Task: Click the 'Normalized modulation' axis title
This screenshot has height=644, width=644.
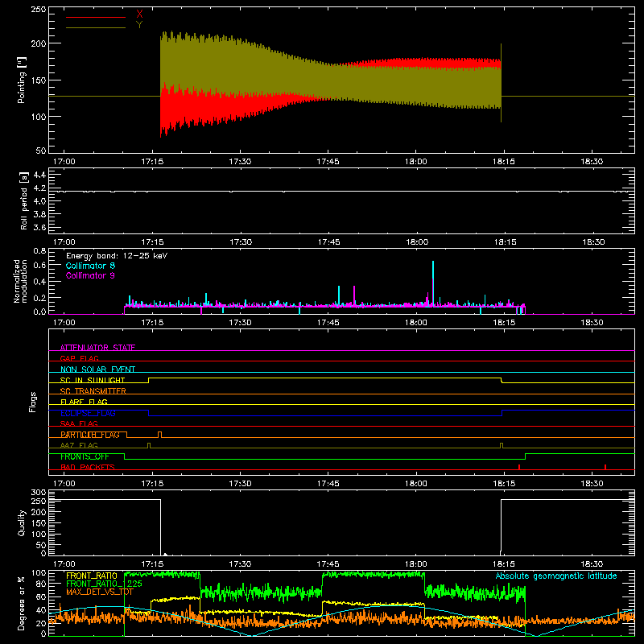Action: pyautogui.click(x=19, y=281)
